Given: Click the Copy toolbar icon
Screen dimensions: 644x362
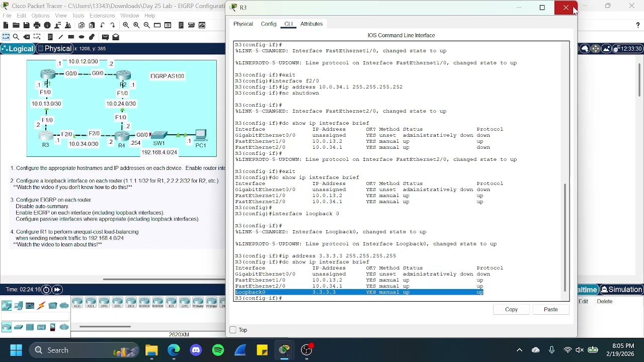Looking at the screenshot, I should (x=82, y=25).
